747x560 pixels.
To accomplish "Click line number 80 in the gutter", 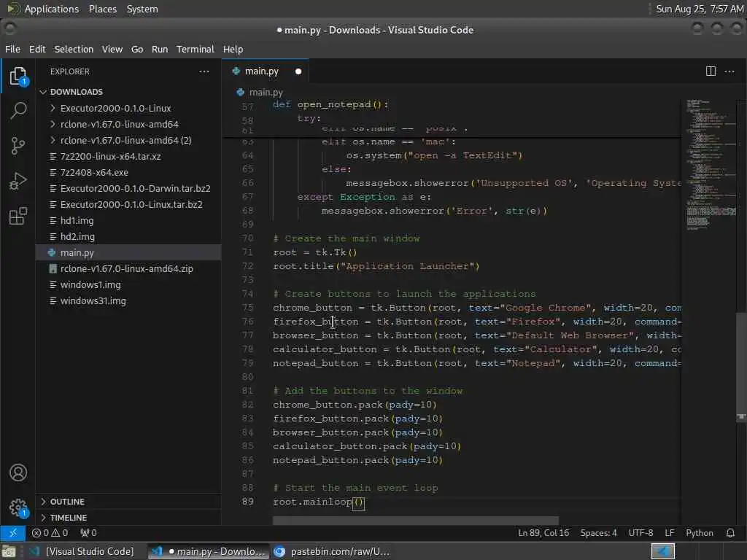I will pyautogui.click(x=248, y=377).
